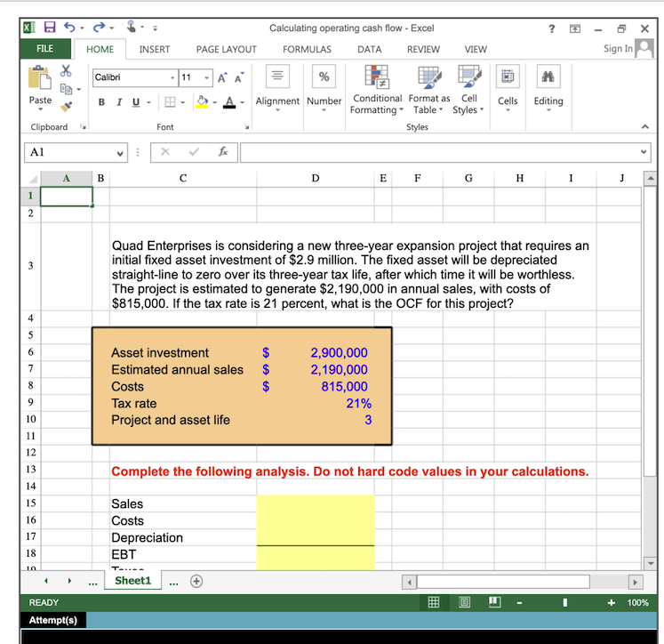This screenshot has height=644, width=664.
Task: Switch to Page Layout view in status bar
Action: click(465, 602)
